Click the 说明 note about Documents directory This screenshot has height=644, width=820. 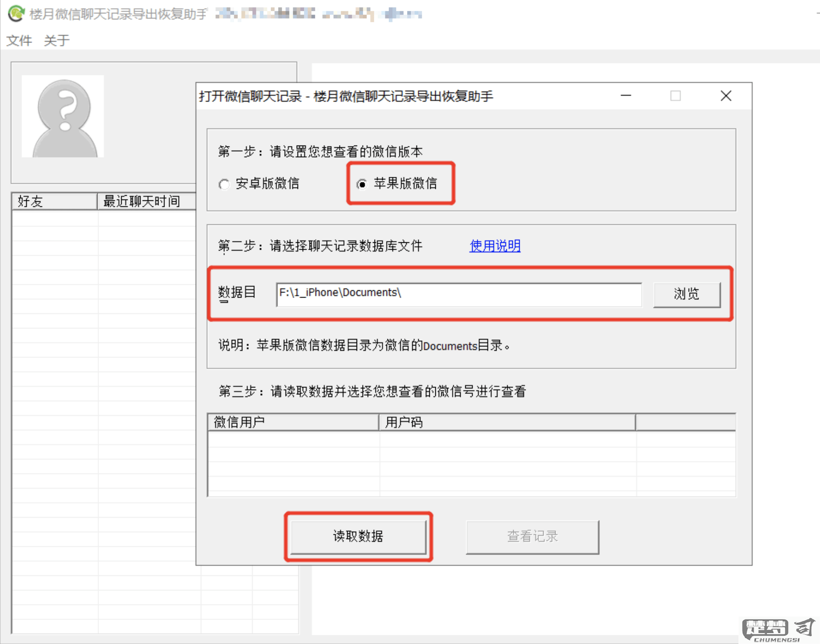364,345
